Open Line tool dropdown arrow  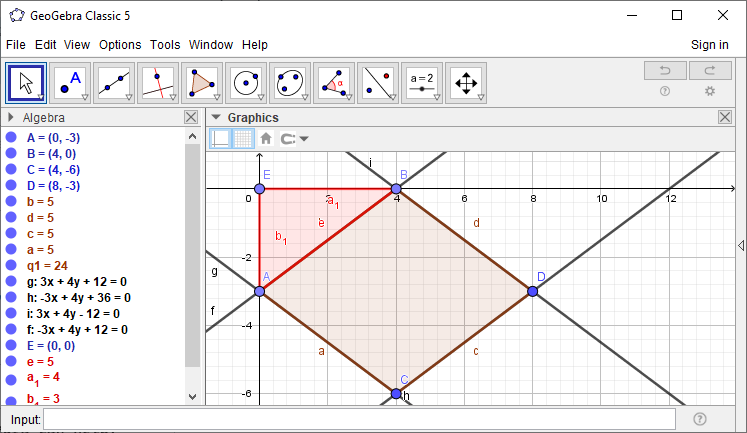pyautogui.click(x=129, y=98)
